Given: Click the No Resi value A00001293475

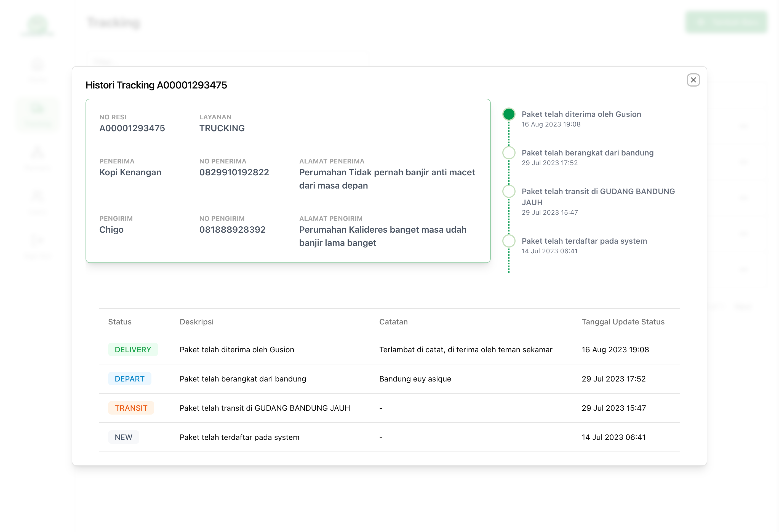Looking at the screenshot, I should (x=132, y=128).
